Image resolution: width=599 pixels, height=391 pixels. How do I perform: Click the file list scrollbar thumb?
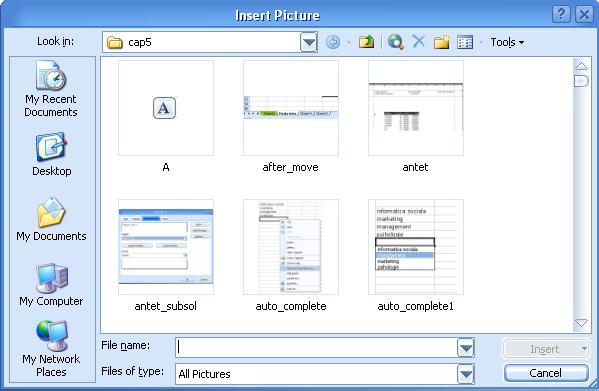[x=581, y=81]
